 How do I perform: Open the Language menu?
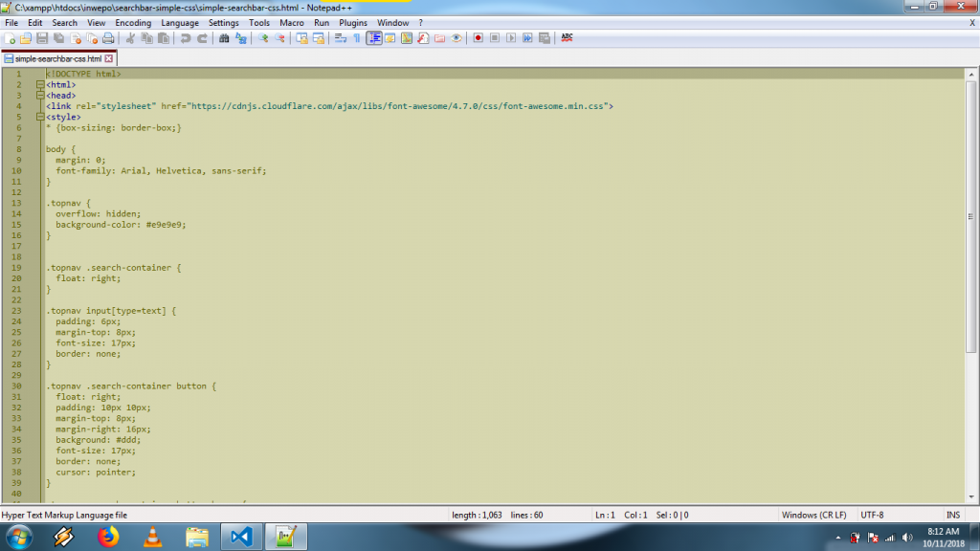pyautogui.click(x=179, y=23)
